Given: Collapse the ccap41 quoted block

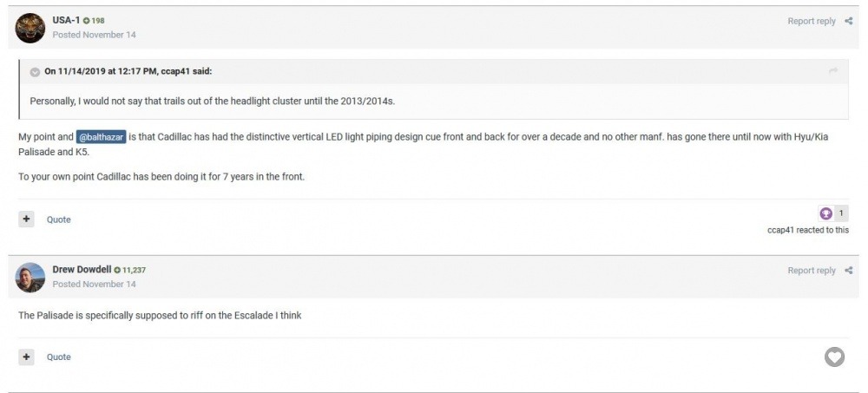Looking at the screenshot, I should pos(36,71).
